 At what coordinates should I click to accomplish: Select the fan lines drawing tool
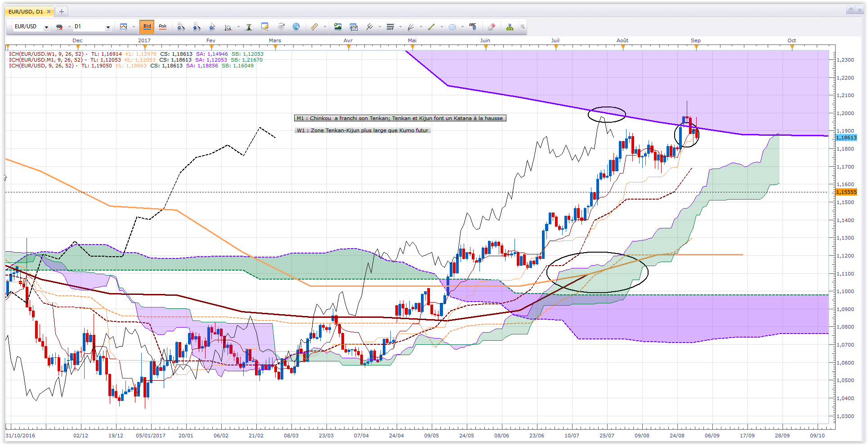411,27
